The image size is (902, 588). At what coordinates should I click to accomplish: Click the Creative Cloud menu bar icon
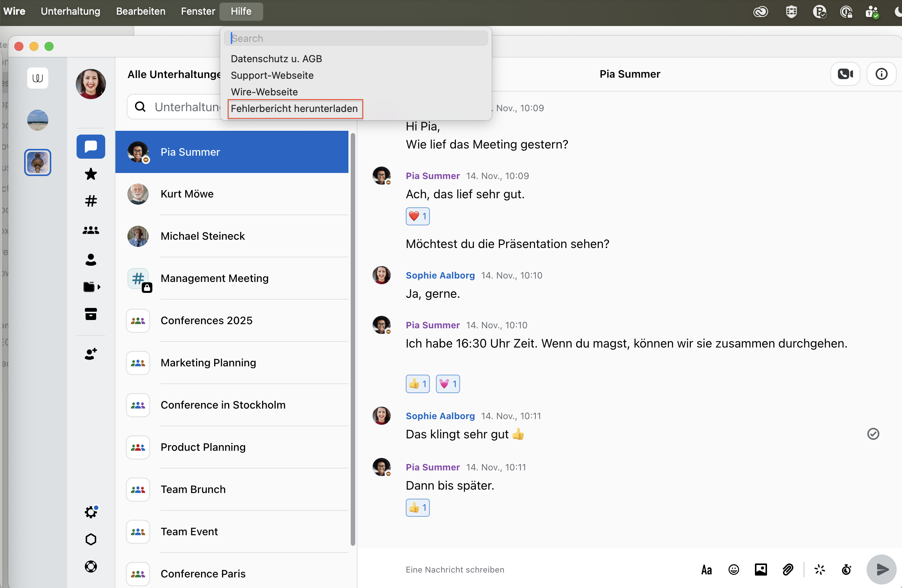click(x=761, y=12)
